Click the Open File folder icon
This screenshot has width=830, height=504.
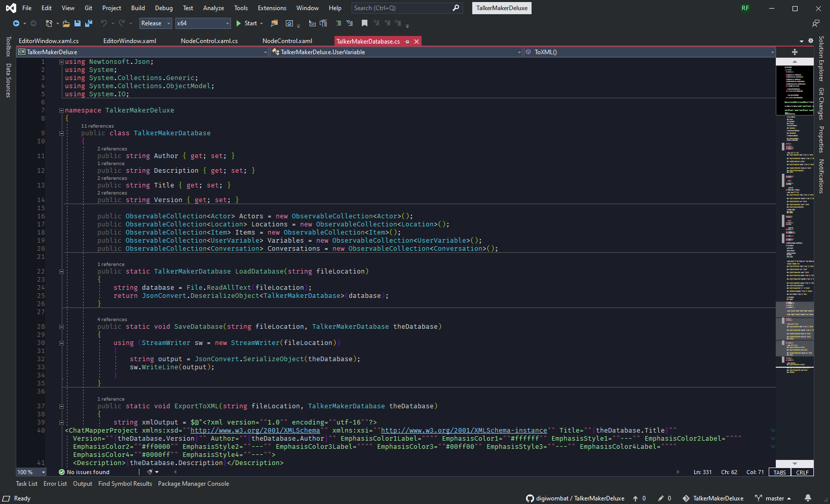coord(66,23)
